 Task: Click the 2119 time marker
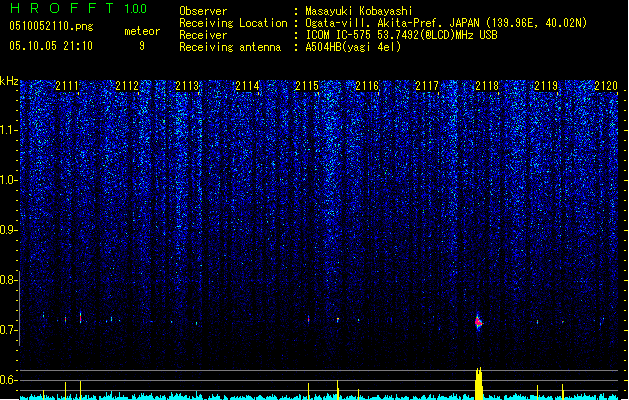click(547, 86)
